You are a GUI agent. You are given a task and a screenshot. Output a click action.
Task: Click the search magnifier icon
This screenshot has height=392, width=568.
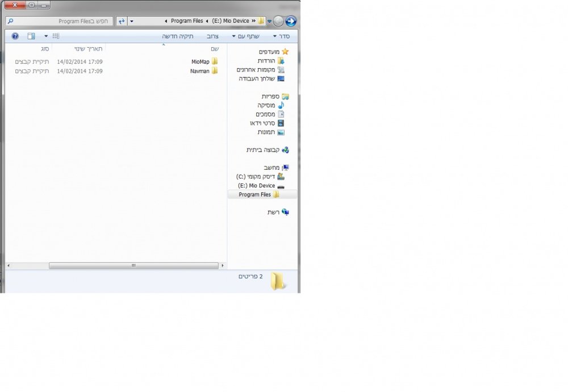click(x=10, y=22)
